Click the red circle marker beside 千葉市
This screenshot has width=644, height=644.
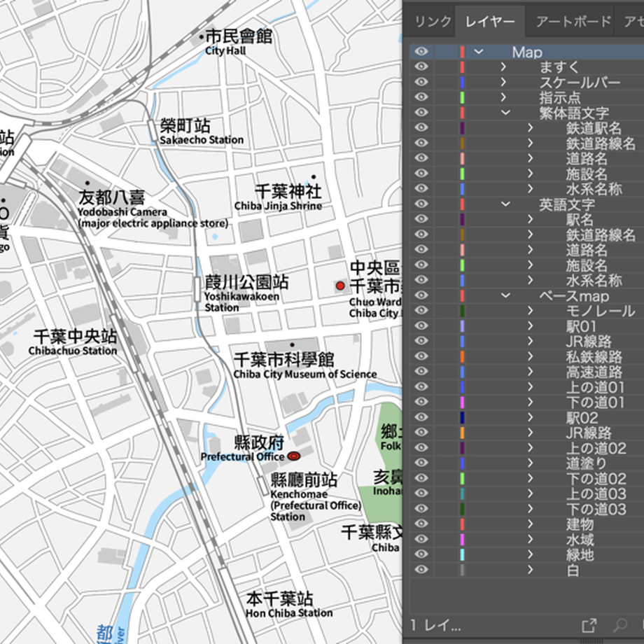tap(340, 286)
